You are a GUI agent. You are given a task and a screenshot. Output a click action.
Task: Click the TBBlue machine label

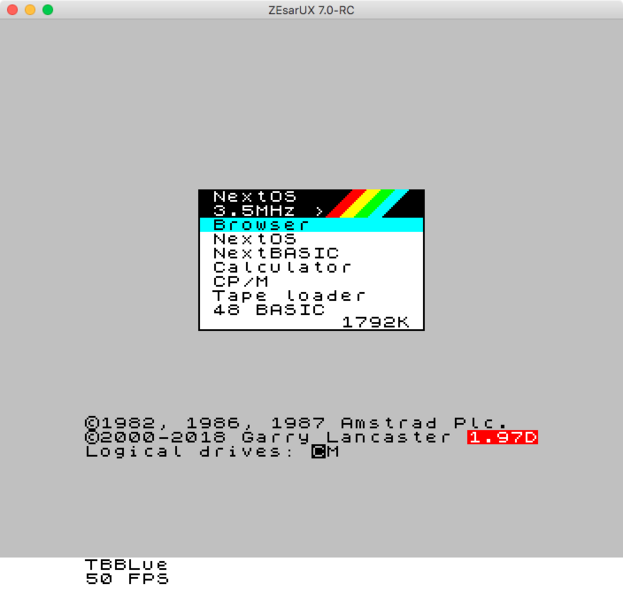click(x=126, y=565)
